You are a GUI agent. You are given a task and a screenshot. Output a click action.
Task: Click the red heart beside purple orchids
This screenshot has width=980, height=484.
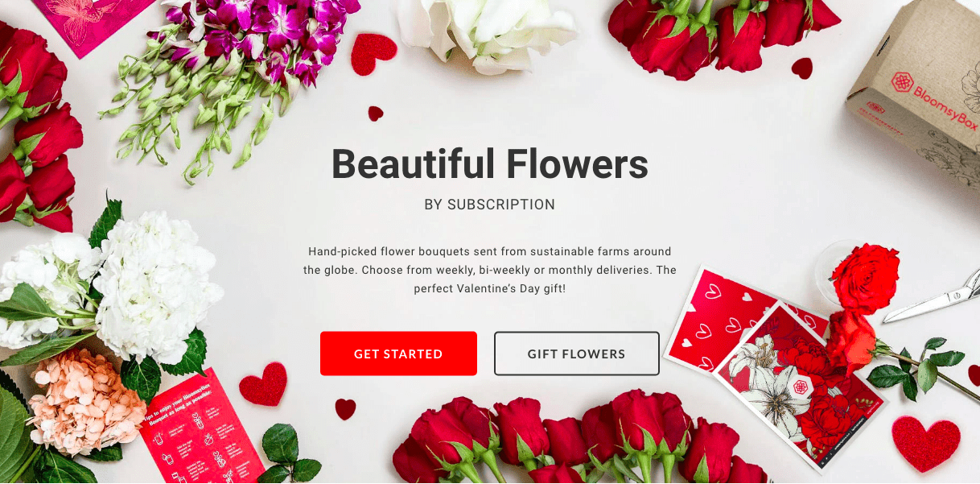click(373, 52)
